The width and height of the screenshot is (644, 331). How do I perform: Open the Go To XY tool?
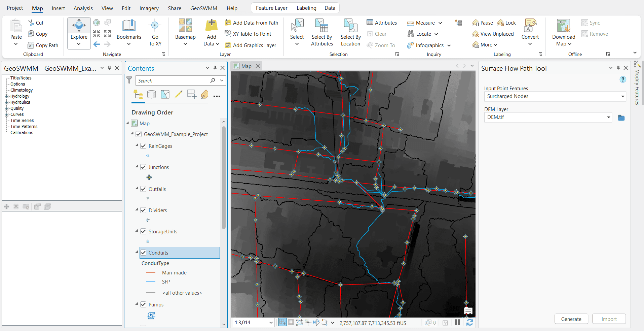155,32
